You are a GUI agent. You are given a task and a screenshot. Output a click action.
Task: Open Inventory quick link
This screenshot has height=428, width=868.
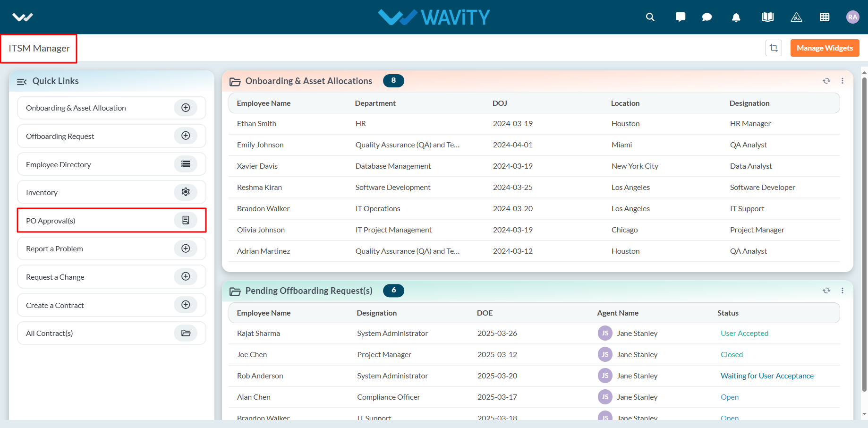(111, 192)
